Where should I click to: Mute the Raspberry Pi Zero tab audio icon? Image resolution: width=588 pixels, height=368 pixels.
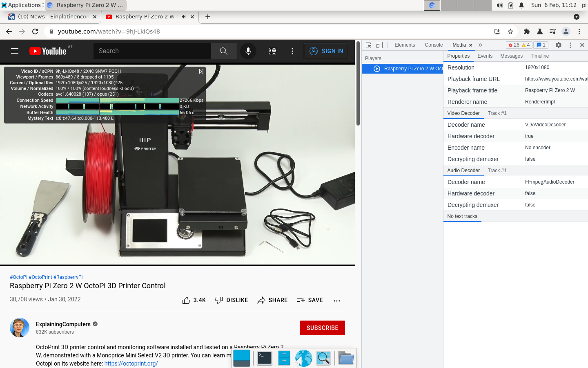(184, 17)
